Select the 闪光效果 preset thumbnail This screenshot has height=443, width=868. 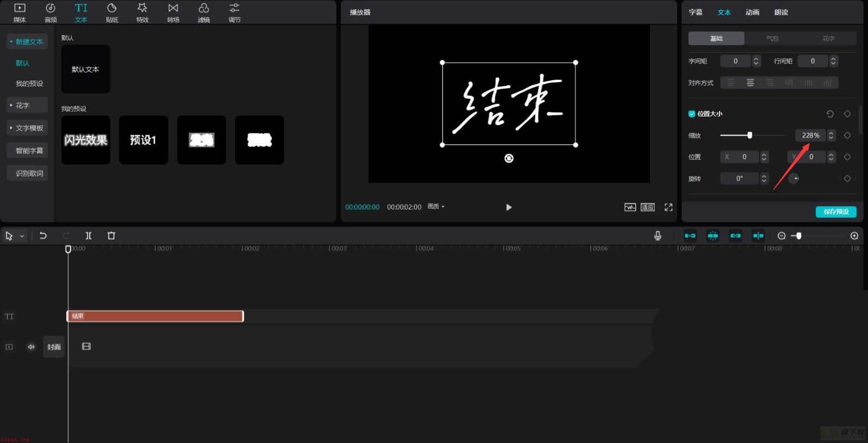click(x=86, y=140)
